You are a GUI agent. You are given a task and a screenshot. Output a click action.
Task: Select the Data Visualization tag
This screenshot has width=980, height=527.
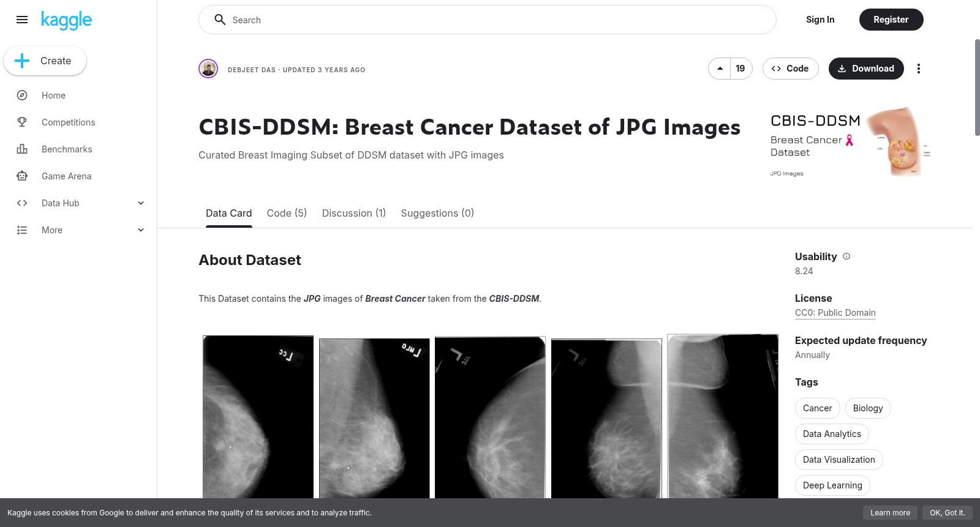pyautogui.click(x=839, y=460)
